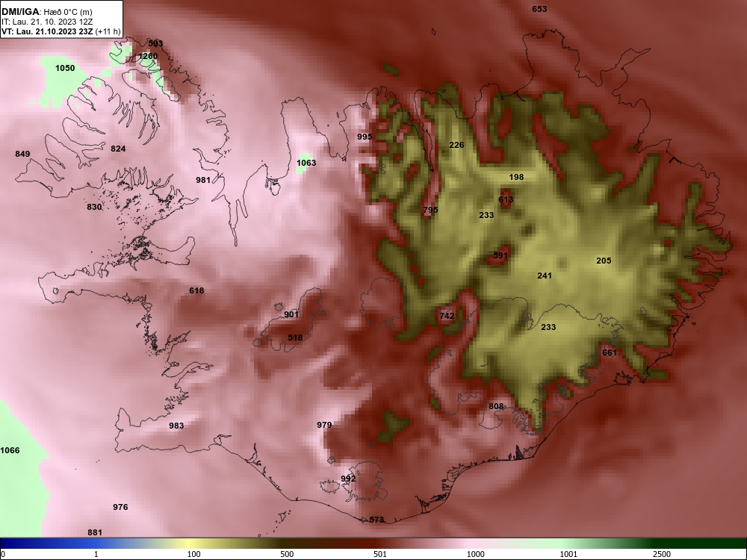Click the map value 979
Viewport: 747px width, 560px height.
click(x=324, y=425)
